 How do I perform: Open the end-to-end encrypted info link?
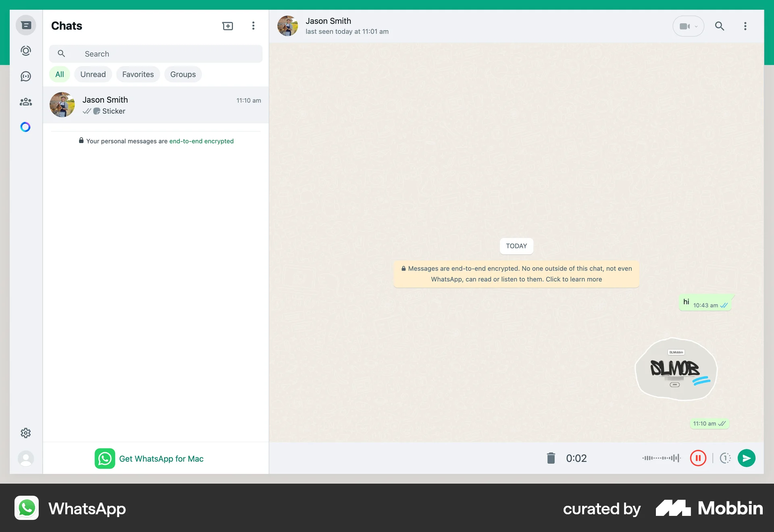201,141
